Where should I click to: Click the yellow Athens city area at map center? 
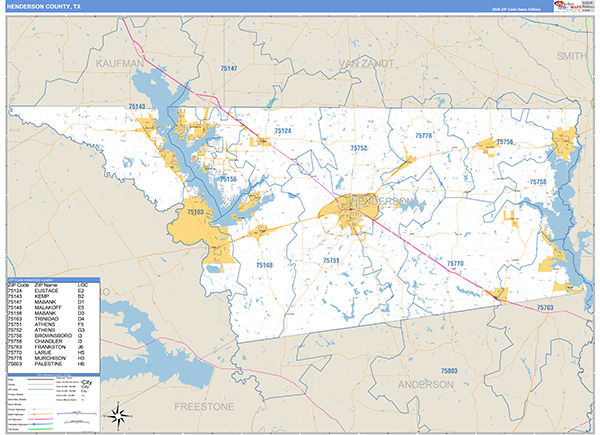pos(350,212)
